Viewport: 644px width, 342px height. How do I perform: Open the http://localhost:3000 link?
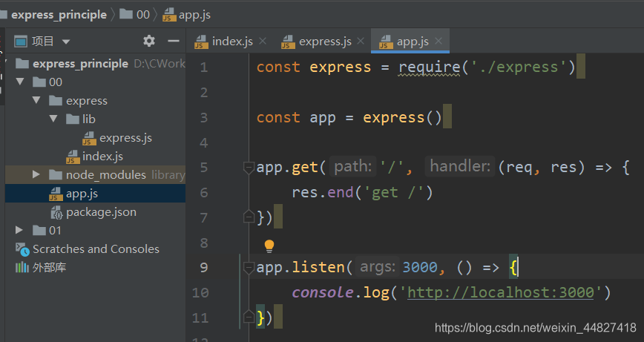(x=501, y=292)
